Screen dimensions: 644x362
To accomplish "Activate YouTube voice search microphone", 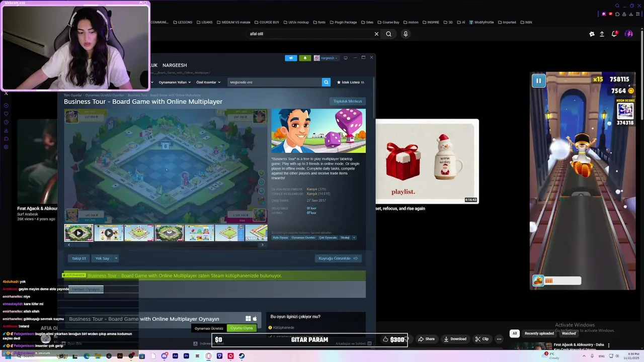I will pyautogui.click(x=406, y=34).
